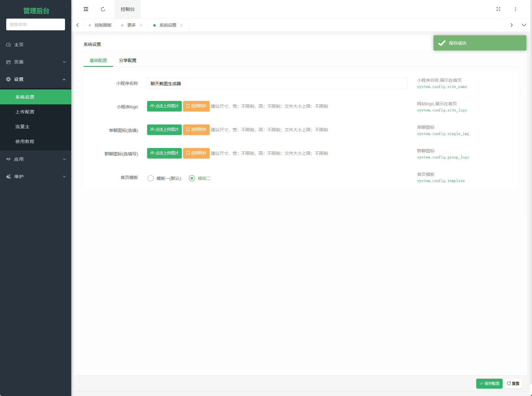The width and height of the screenshot is (532, 396).
Task: Click 选择附件 for 单聊图标
Action: [196, 129]
